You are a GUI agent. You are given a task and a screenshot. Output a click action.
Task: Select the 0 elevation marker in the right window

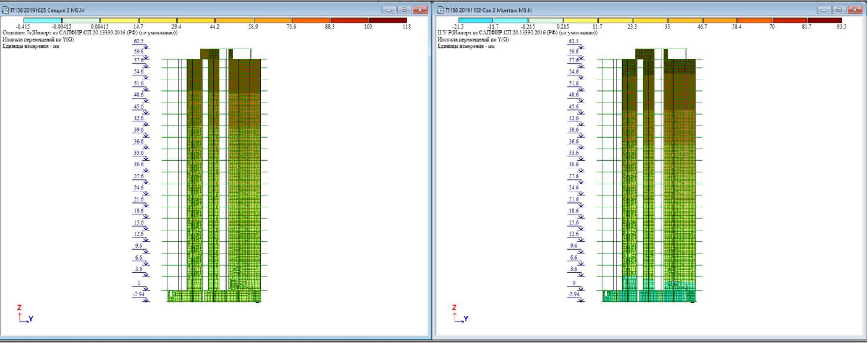(574, 283)
